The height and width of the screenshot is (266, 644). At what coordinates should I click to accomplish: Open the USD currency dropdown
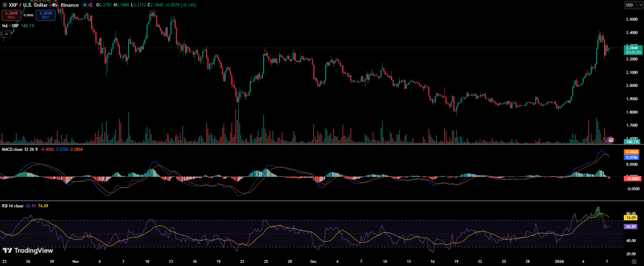(633, 5)
